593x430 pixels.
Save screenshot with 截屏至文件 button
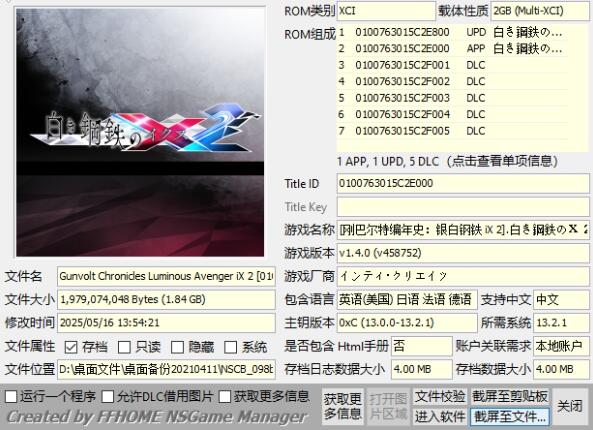point(510,417)
